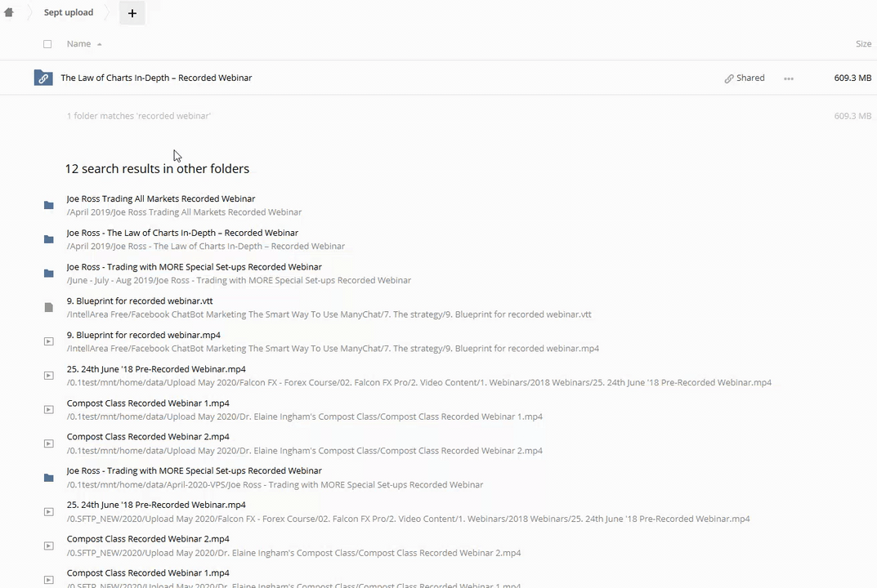The width and height of the screenshot is (877, 588).
Task: Toggle the select all checkbox
Action: tap(47, 44)
